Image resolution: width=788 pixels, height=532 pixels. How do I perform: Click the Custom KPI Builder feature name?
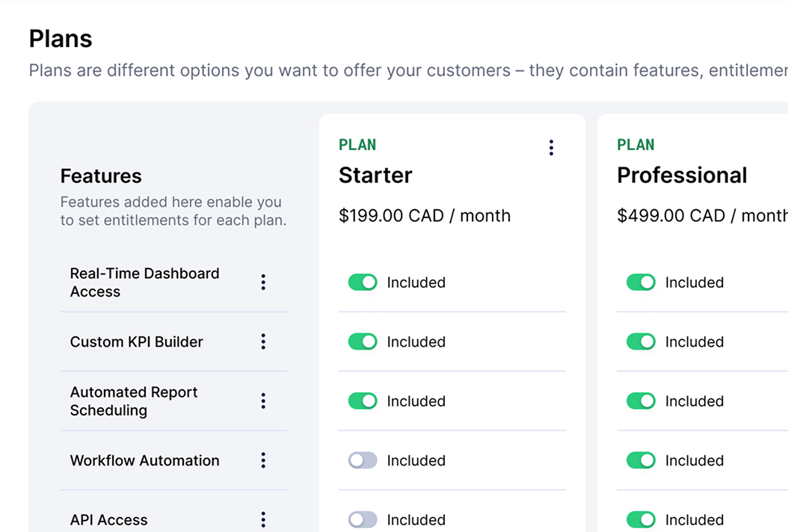point(137,341)
